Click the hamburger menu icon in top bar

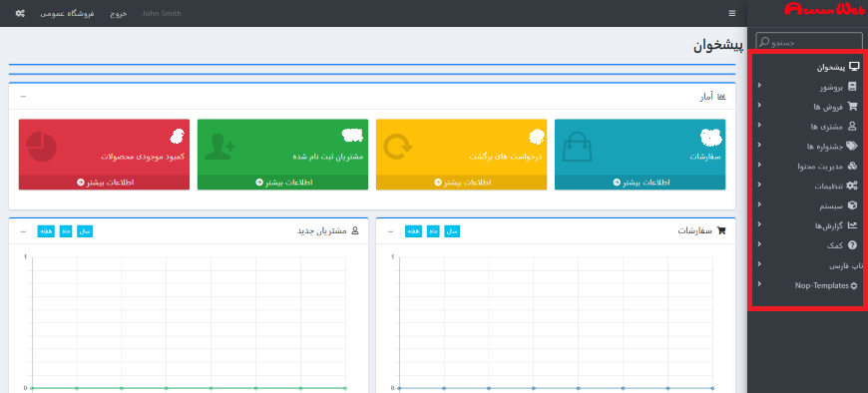732,13
